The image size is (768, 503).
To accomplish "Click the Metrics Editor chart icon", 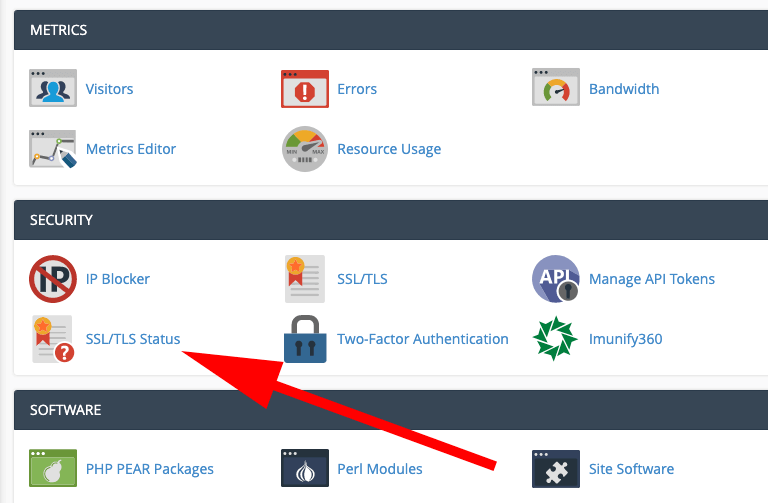I will pyautogui.click(x=53, y=149).
